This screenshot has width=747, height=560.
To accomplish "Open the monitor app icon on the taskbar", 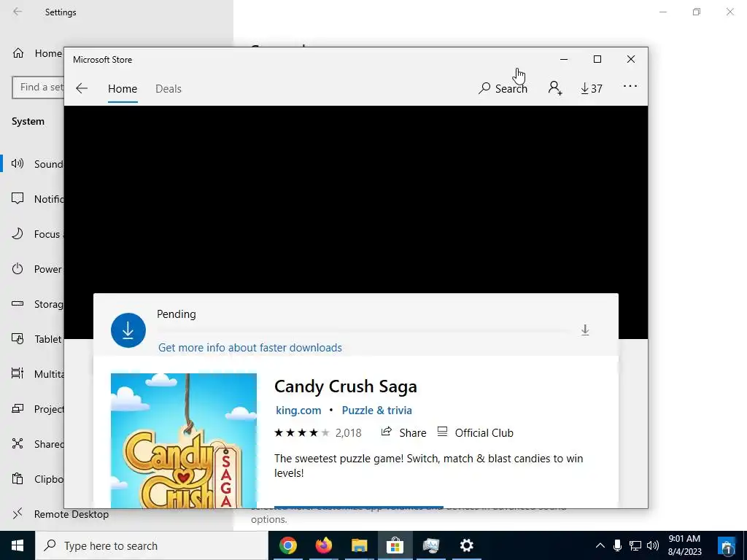I will (x=430, y=545).
